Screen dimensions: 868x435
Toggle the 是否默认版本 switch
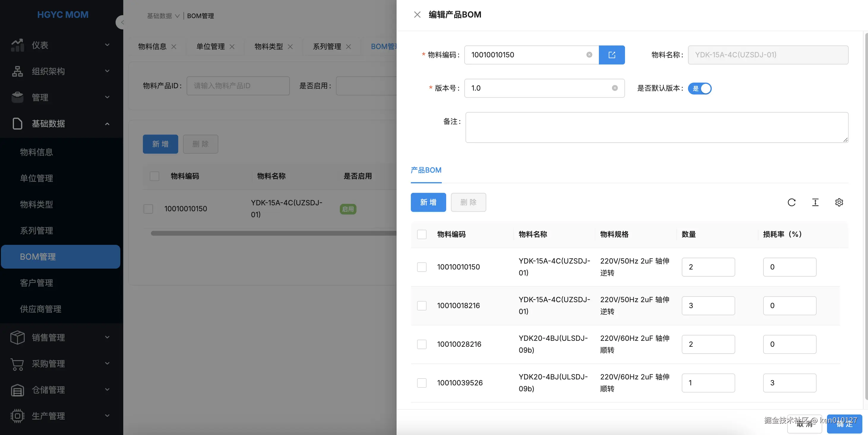700,88
